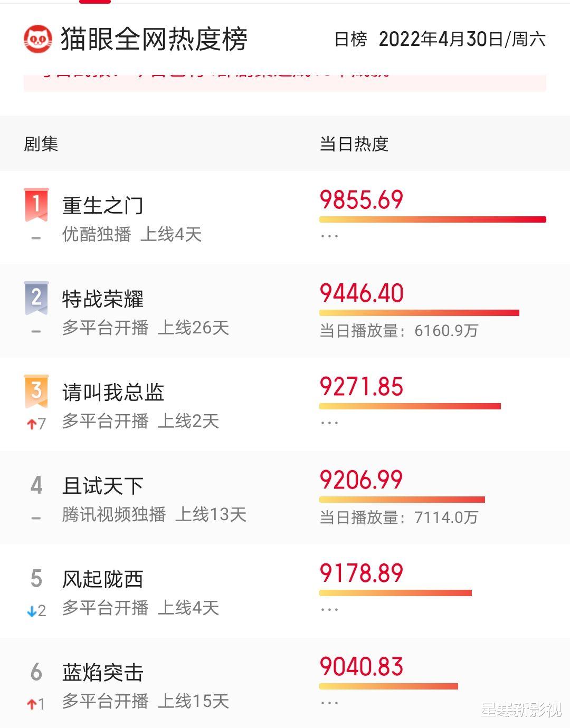Image resolution: width=570 pixels, height=728 pixels.
Task: Click the silver rank 2 badge
Action: 36,298
